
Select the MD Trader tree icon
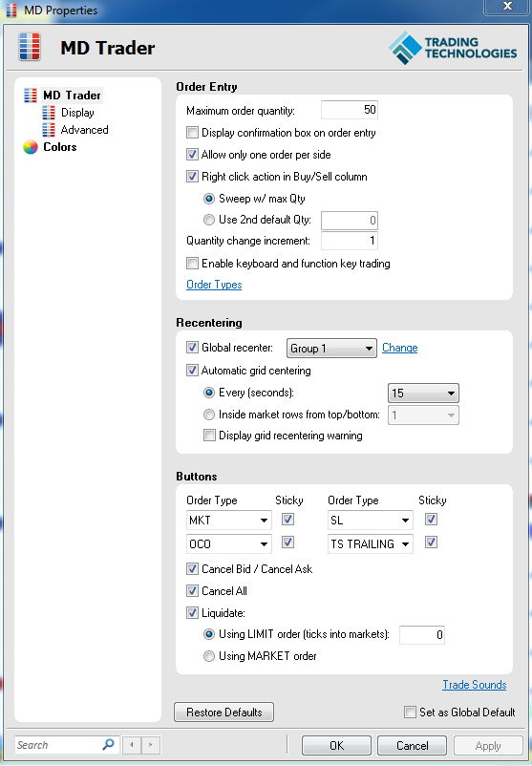point(31,96)
